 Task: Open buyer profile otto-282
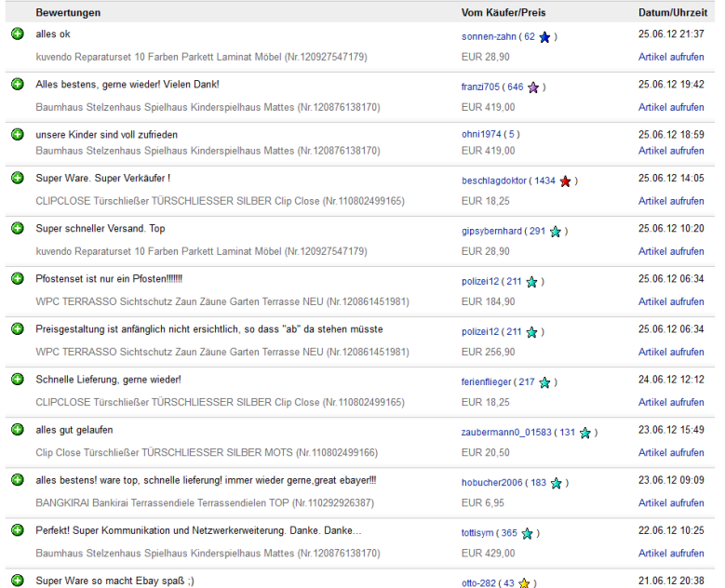tap(478, 583)
